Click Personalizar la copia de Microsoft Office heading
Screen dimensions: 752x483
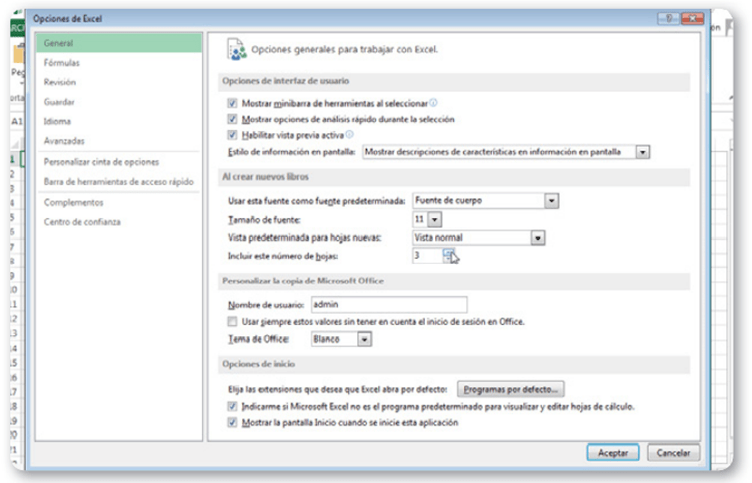pos(303,281)
